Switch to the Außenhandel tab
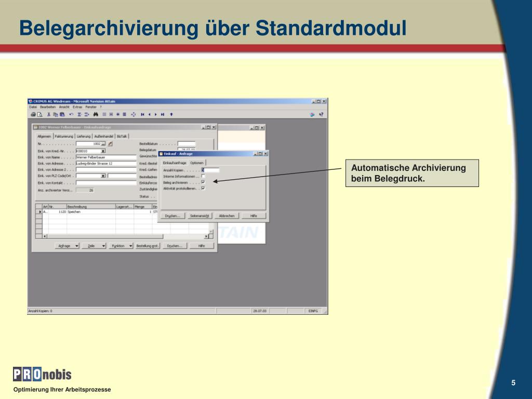The image size is (532, 399). point(103,137)
